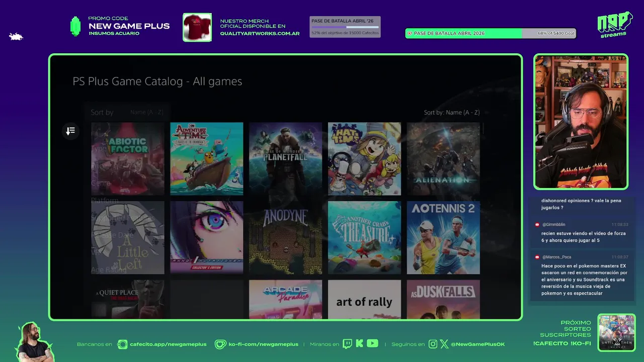Click the Until Then giveaway game thumbnail
644x362 pixels.
pyautogui.click(x=616, y=333)
